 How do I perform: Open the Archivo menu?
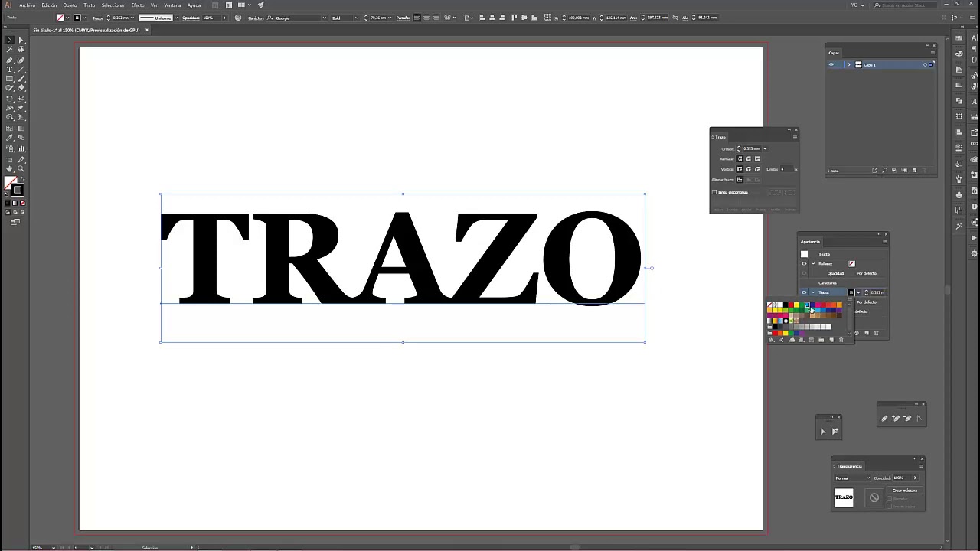click(x=27, y=5)
